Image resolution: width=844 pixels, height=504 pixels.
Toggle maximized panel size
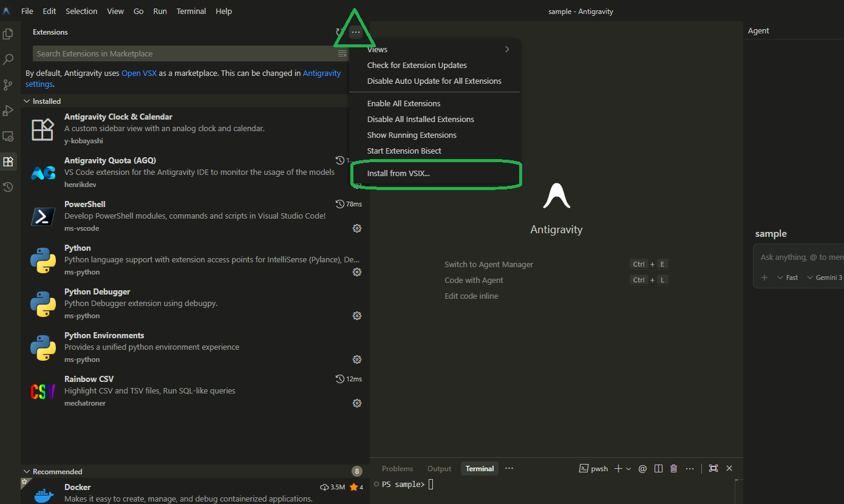(713, 468)
